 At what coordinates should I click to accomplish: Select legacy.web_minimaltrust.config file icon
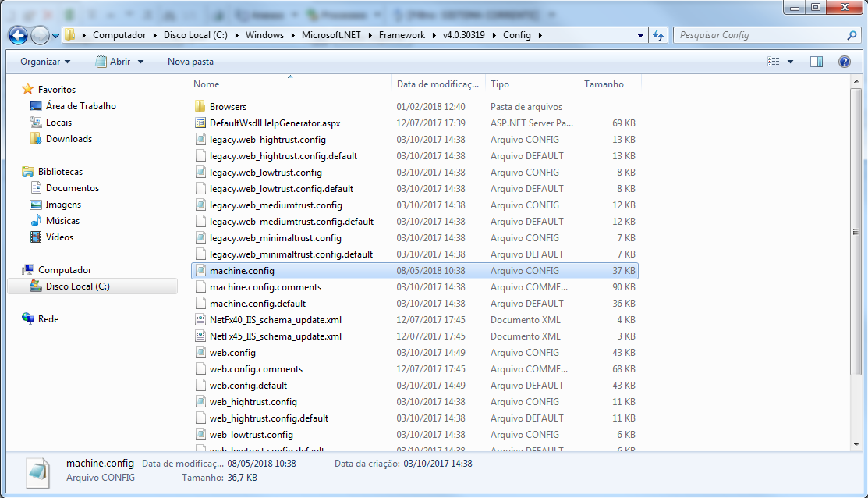(x=200, y=237)
